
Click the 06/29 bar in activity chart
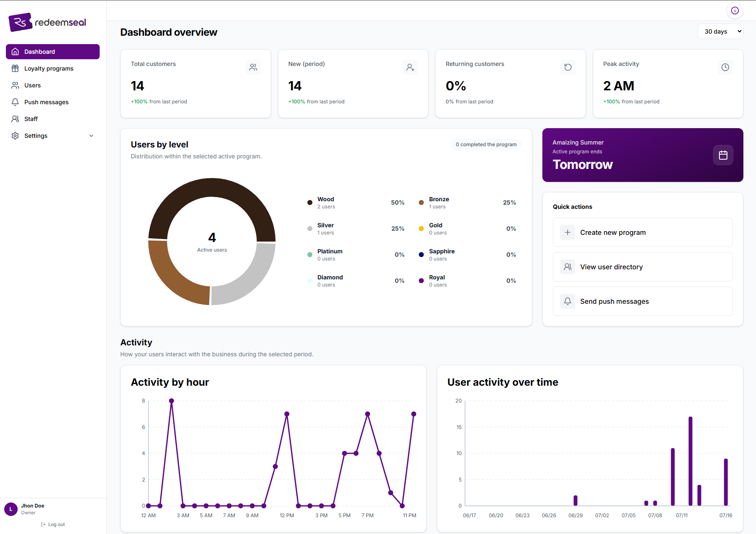pyautogui.click(x=576, y=500)
